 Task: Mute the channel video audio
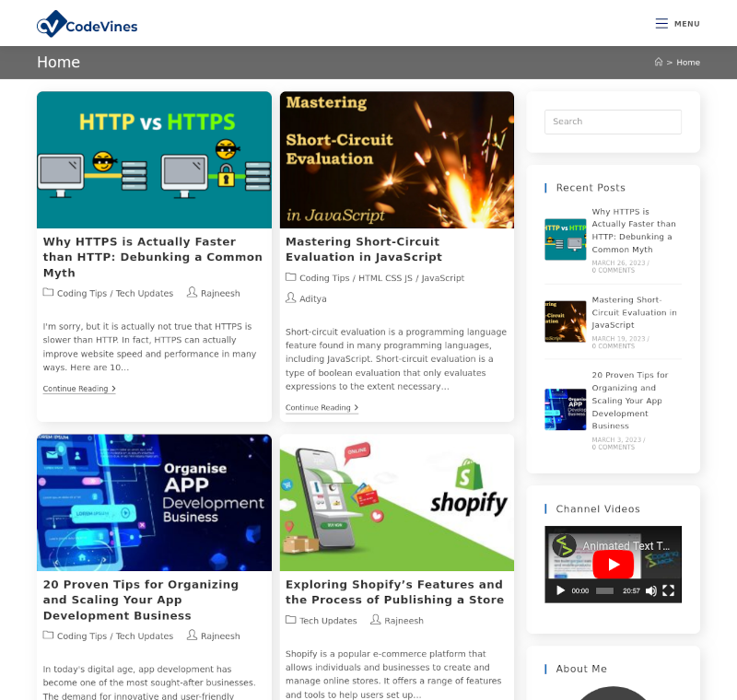(651, 590)
